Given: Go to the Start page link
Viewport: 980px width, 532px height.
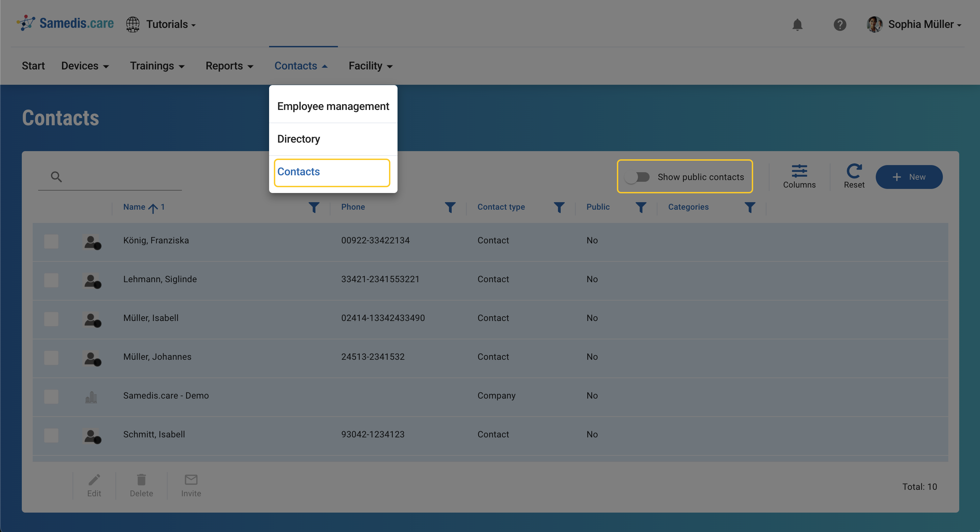Looking at the screenshot, I should [x=33, y=66].
